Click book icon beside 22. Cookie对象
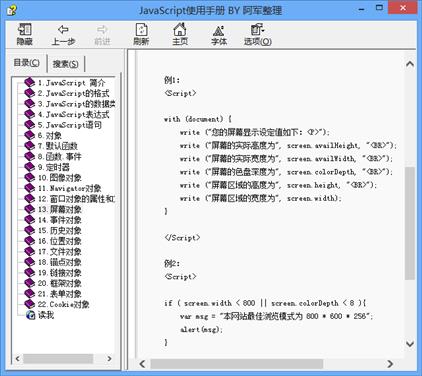 pyautogui.click(x=30, y=304)
